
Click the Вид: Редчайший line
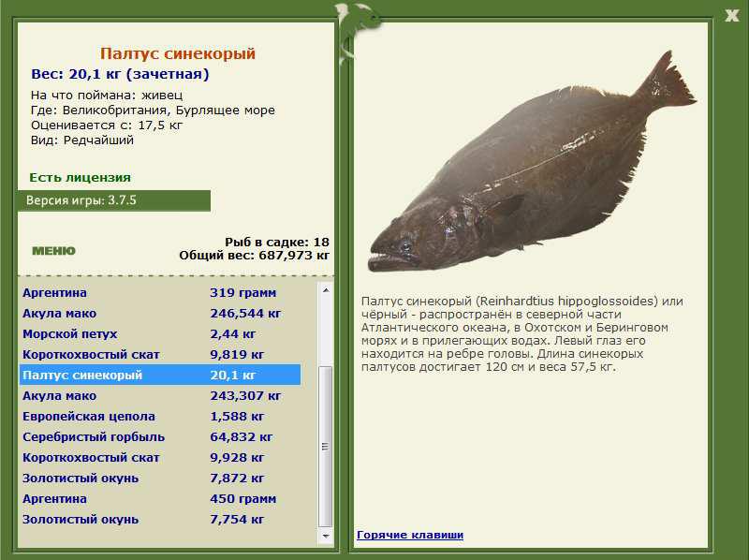coord(82,140)
